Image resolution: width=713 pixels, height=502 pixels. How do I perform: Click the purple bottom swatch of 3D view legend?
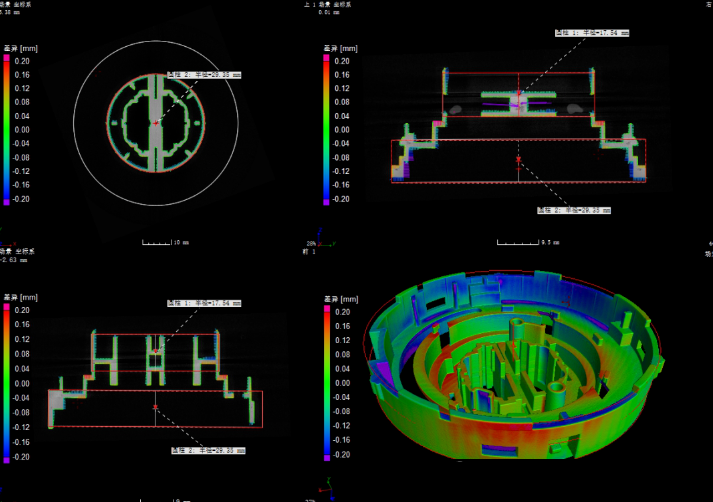326,457
